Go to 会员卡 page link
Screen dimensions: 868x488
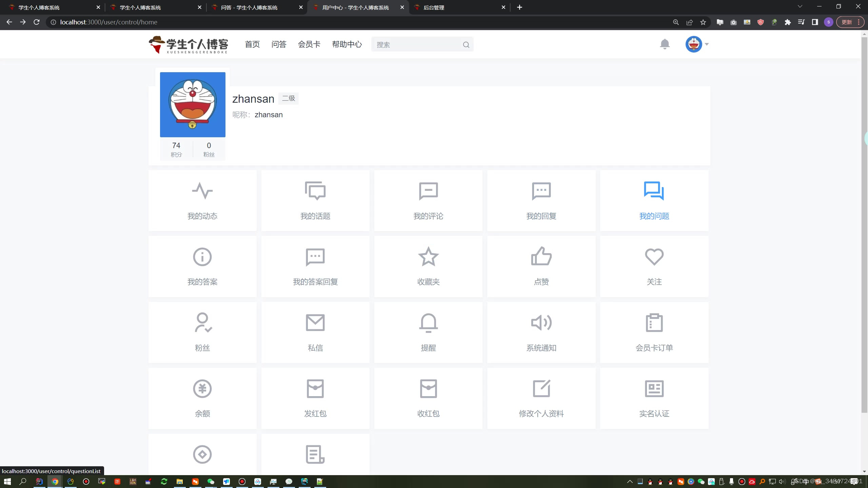pos(309,44)
